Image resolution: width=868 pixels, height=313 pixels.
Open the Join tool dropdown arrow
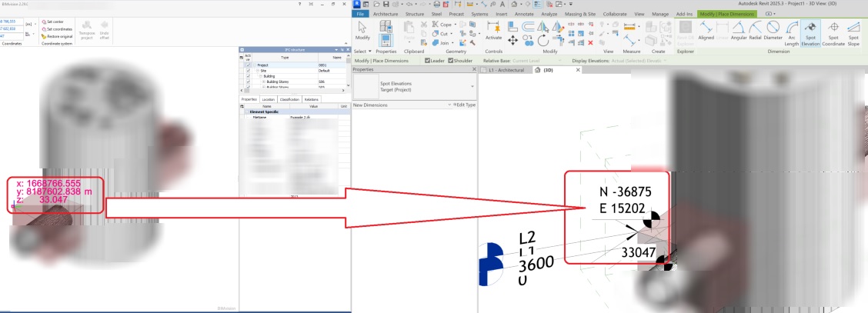pyautogui.click(x=452, y=42)
